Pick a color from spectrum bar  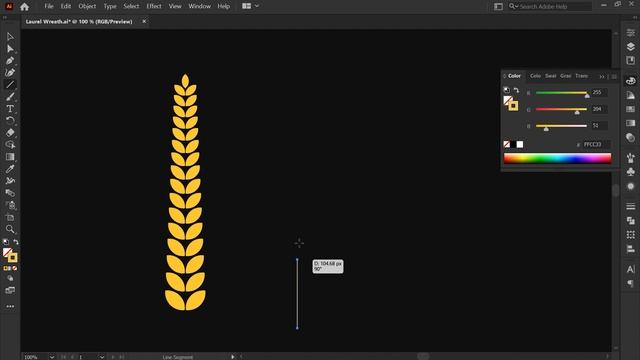coord(557,158)
